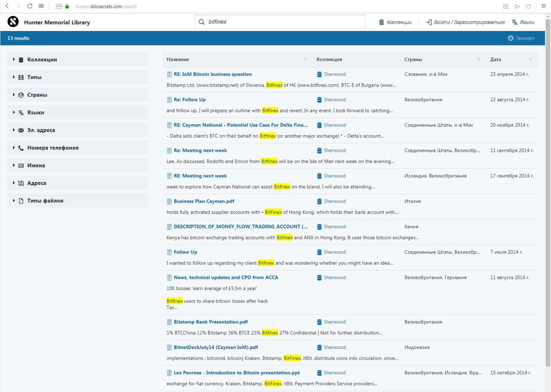Click date 23 апреля 2014 г.
This screenshot has height=392, width=551.
[510, 74]
